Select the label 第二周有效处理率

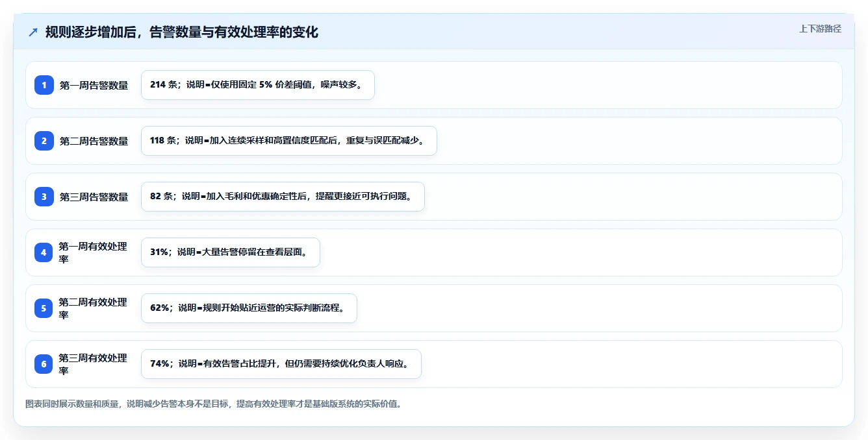pos(94,308)
